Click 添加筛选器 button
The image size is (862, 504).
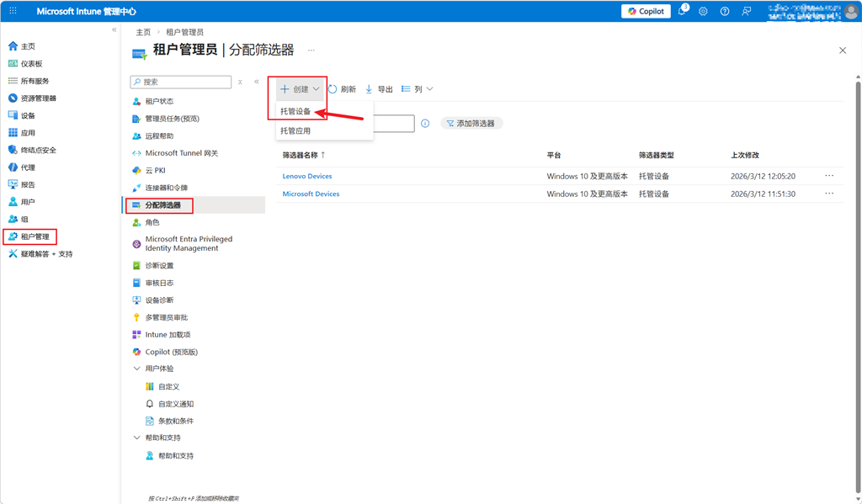point(471,124)
